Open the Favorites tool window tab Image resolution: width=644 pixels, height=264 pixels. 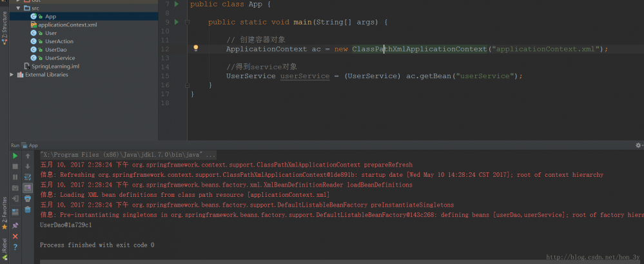tap(5, 212)
